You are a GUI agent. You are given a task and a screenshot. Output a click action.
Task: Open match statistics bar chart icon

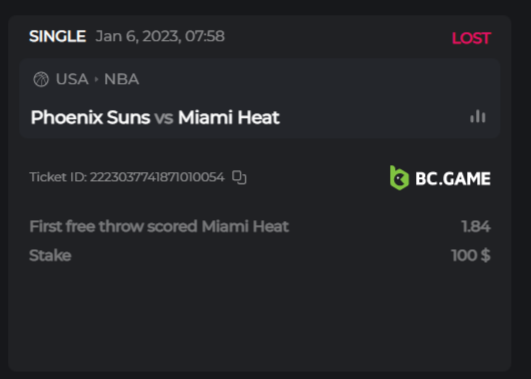tap(478, 117)
